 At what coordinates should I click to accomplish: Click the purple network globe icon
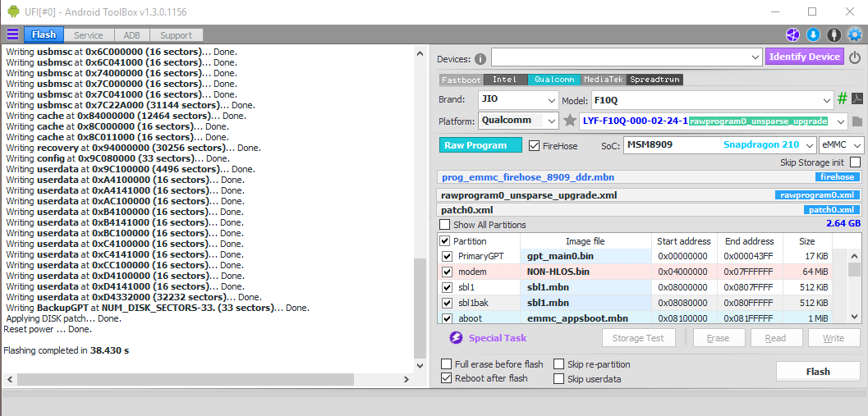[x=792, y=34]
